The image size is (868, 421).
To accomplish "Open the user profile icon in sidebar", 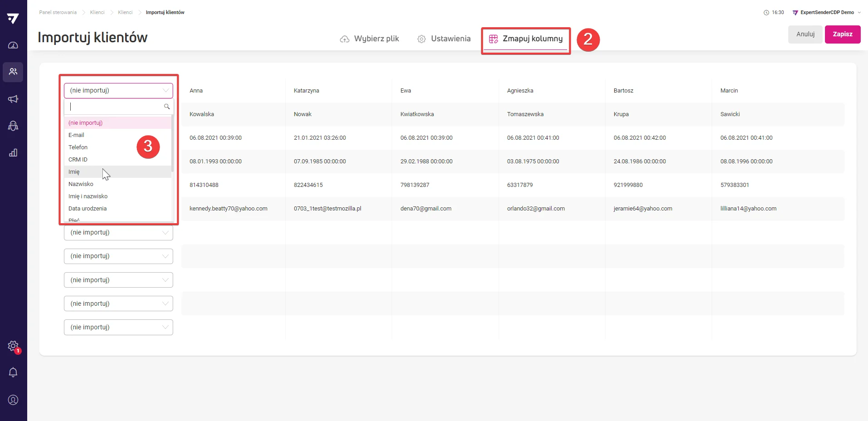I will (13, 400).
